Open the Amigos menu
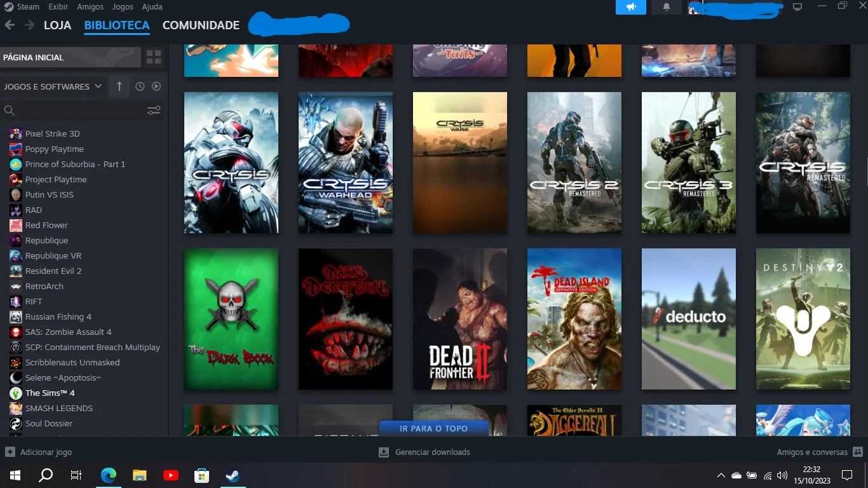The image size is (868, 488). [x=90, y=7]
